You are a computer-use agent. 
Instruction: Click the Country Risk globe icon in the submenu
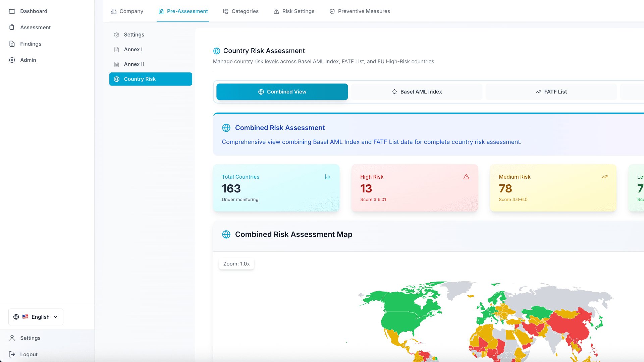coord(117,79)
